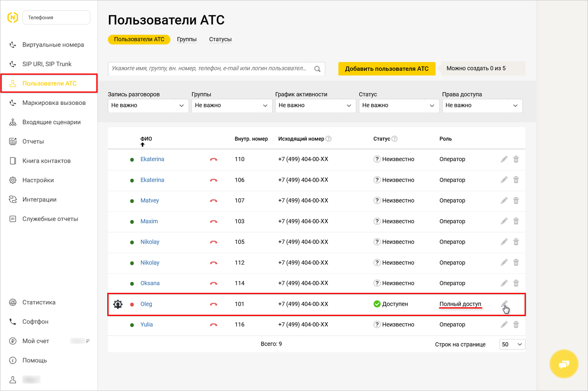
Task: Open the Запись разговоров filter dropdown
Action: tap(148, 105)
